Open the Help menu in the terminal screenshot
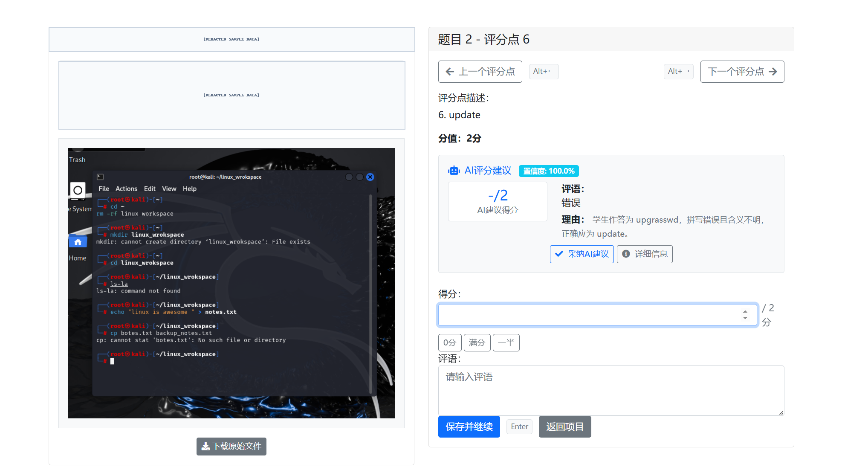Viewport: 868px width, 467px height. [190, 189]
